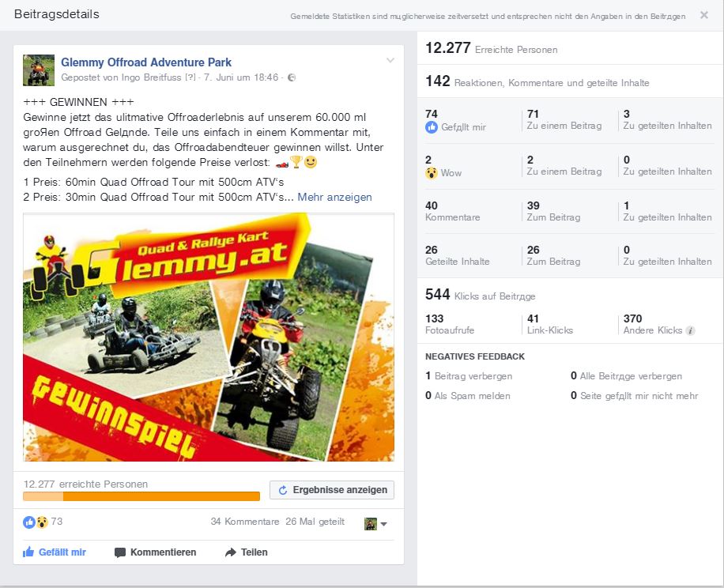Click the Gefällt mir like button
Viewport: 724px width, 588px height.
click(x=55, y=552)
